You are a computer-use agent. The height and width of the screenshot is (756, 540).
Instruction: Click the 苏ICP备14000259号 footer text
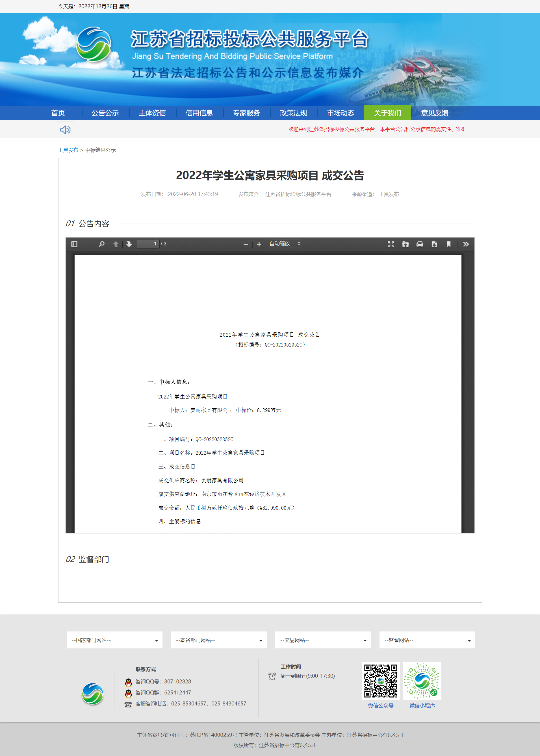[213, 735]
